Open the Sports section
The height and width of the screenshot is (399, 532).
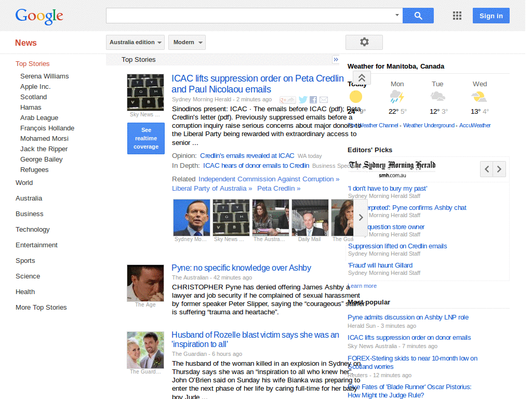tap(25, 261)
